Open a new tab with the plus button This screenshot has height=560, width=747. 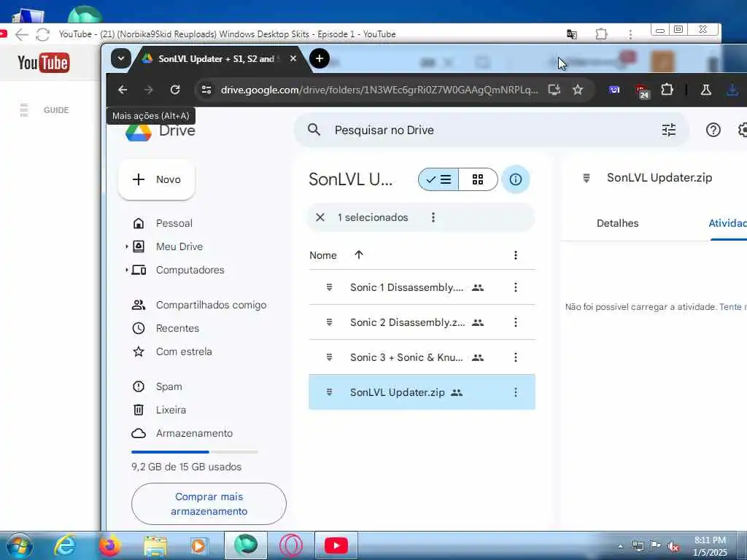[320, 58]
